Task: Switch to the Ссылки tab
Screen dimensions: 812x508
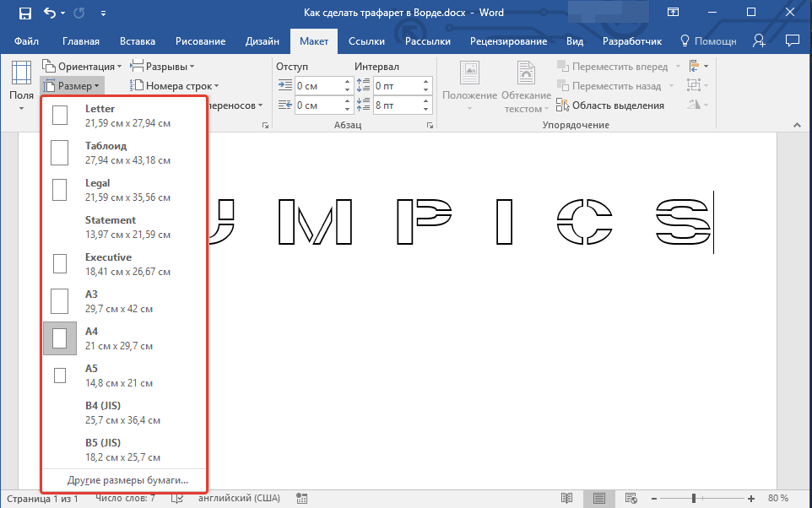Action: (x=366, y=41)
